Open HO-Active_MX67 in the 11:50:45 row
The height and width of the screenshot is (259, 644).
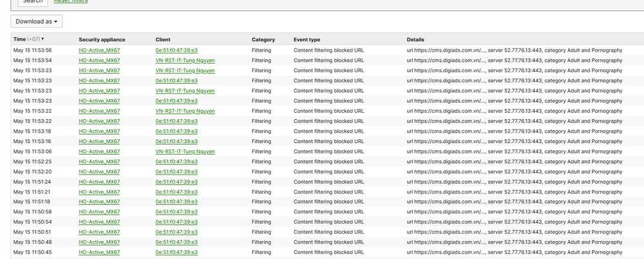tap(99, 252)
